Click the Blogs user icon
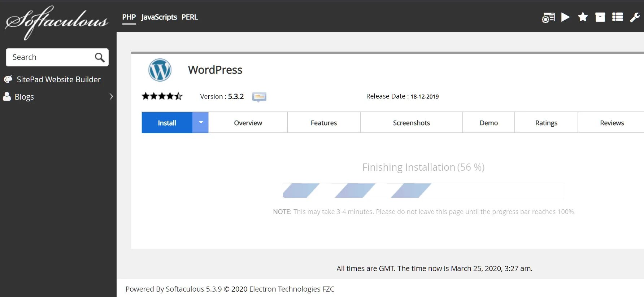The image size is (644, 297). [7, 96]
